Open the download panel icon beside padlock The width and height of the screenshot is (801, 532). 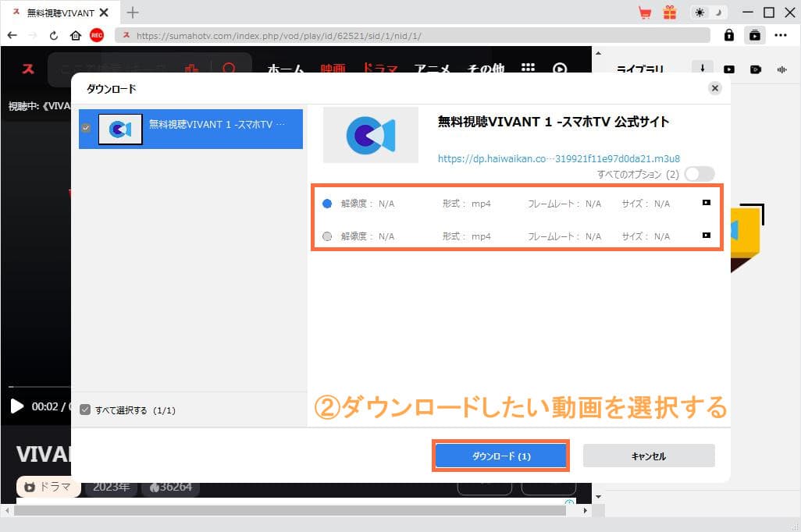click(x=754, y=35)
